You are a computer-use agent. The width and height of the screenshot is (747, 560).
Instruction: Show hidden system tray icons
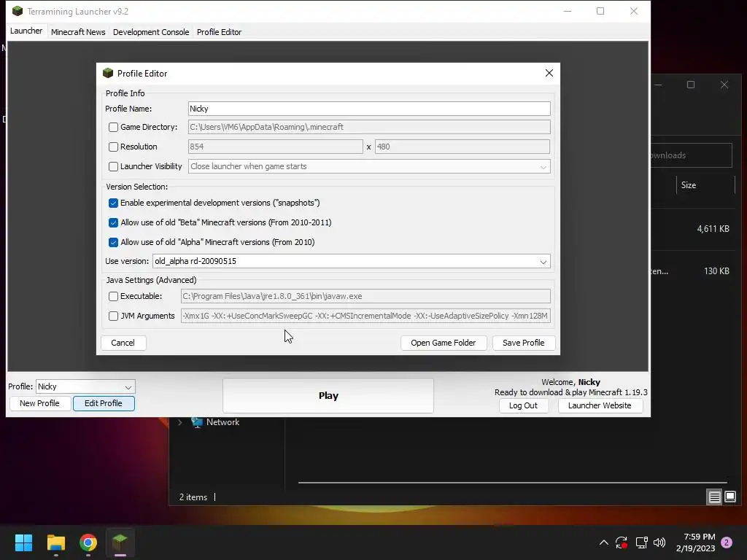point(603,542)
